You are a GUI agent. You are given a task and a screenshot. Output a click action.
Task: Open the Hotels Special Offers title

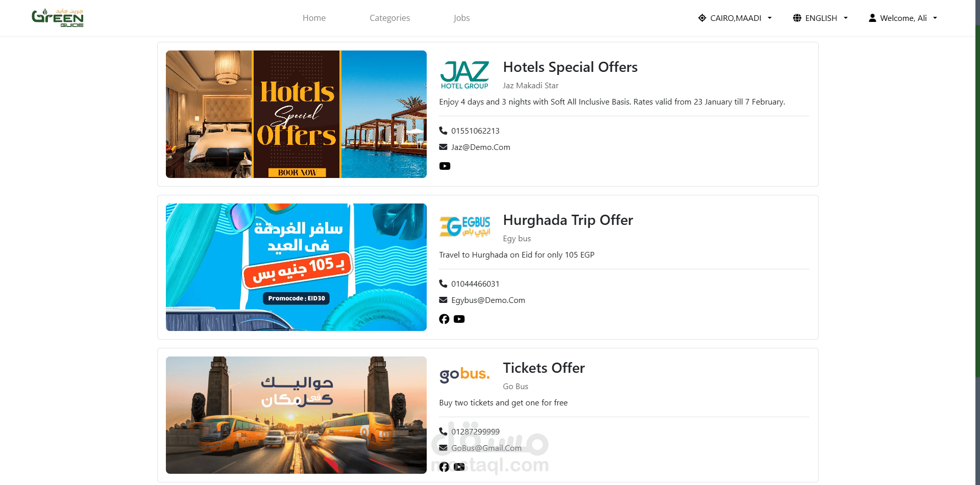(x=570, y=67)
